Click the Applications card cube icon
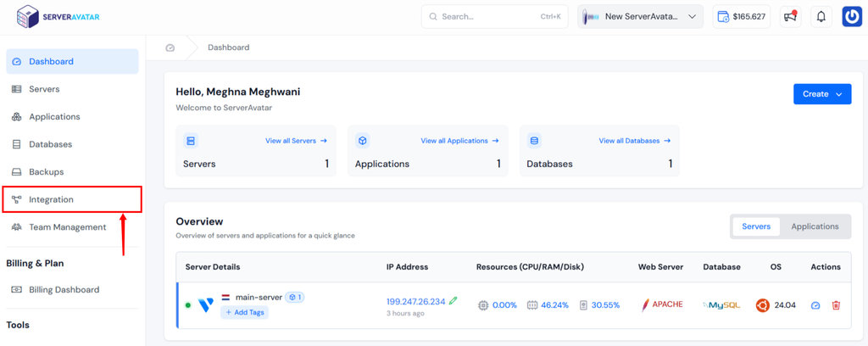868x346 pixels. click(x=363, y=141)
